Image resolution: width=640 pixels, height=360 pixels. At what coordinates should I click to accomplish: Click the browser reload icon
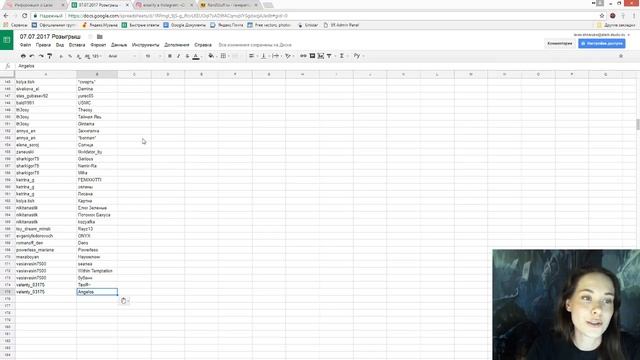24,16
